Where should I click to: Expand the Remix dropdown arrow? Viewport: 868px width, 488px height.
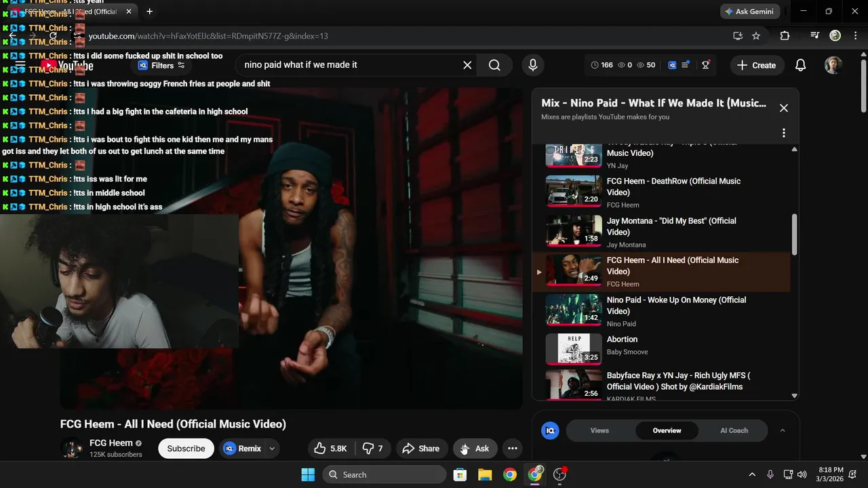[x=272, y=449]
